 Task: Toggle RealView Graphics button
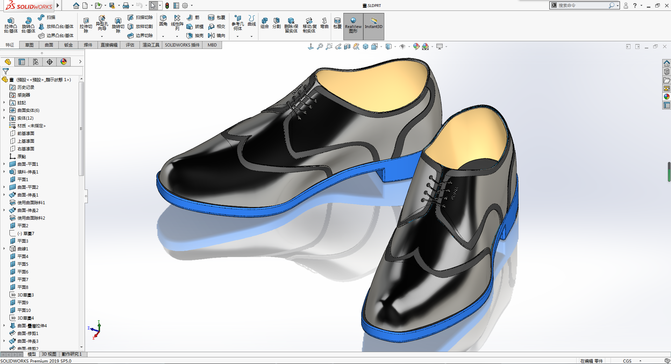[x=353, y=27]
